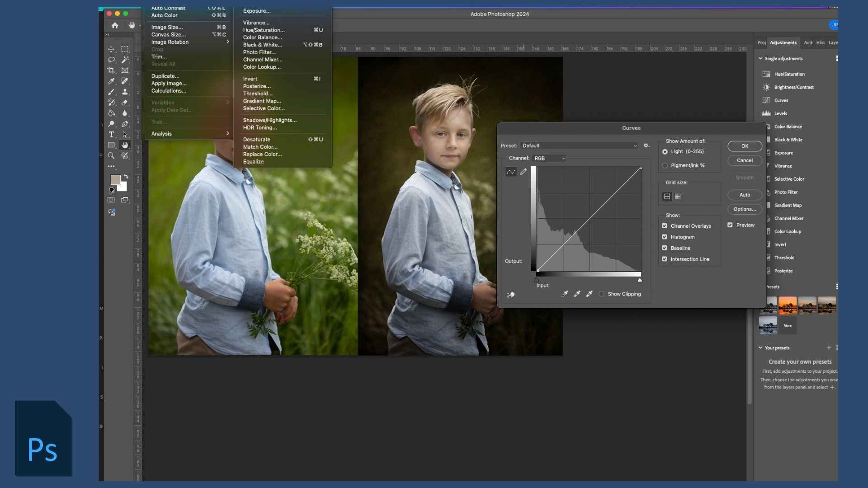Select the Dodge tool
The height and width of the screenshot is (488, 868).
[111, 124]
